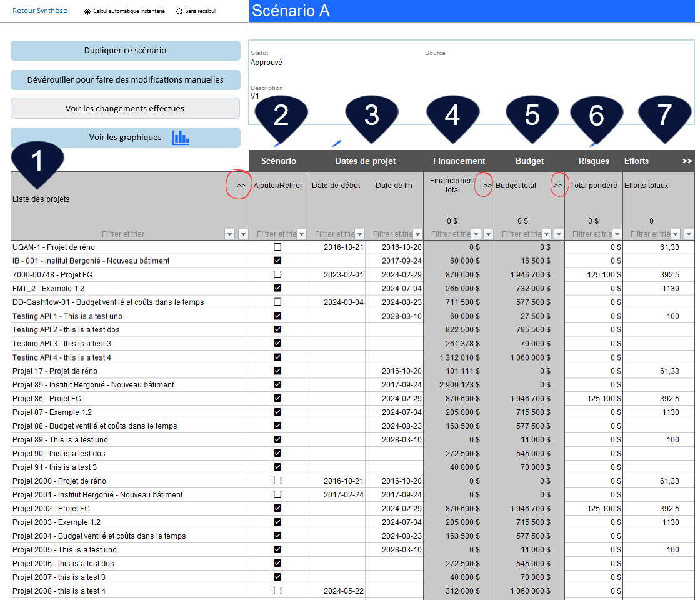Image resolution: width=700 pixels, height=600 pixels.
Task: Follow the Retour Synthèse link
Action: click(40, 11)
